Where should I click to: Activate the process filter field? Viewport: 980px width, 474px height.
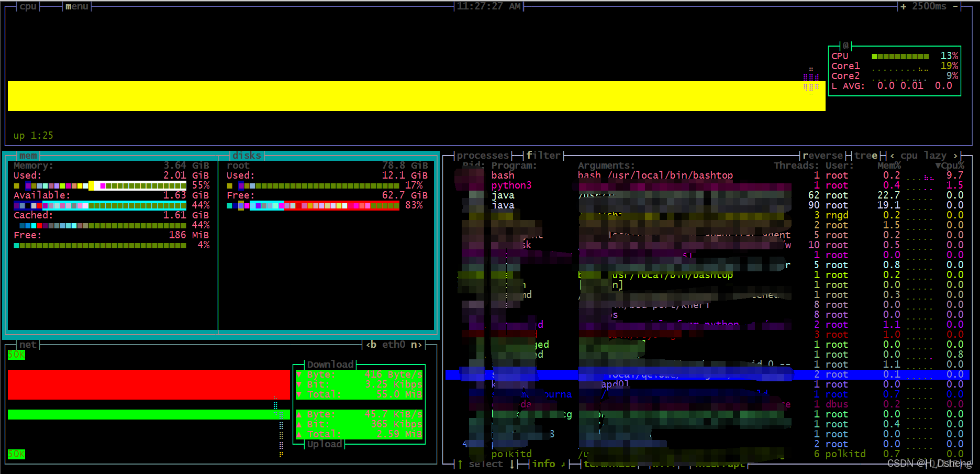tap(543, 156)
